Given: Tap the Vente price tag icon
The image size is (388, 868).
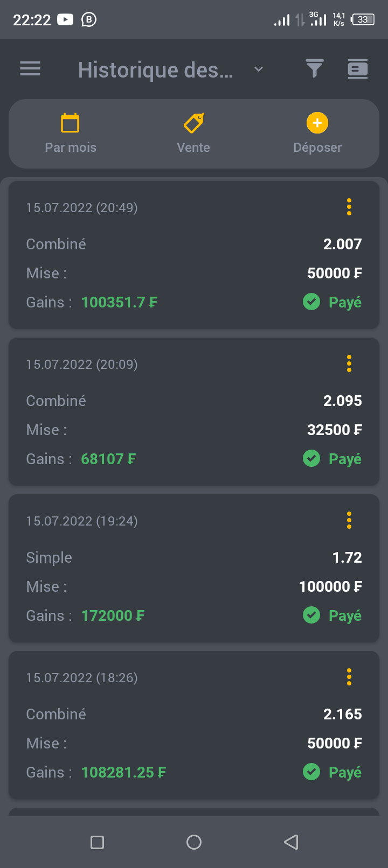Looking at the screenshot, I should point(193,123).
